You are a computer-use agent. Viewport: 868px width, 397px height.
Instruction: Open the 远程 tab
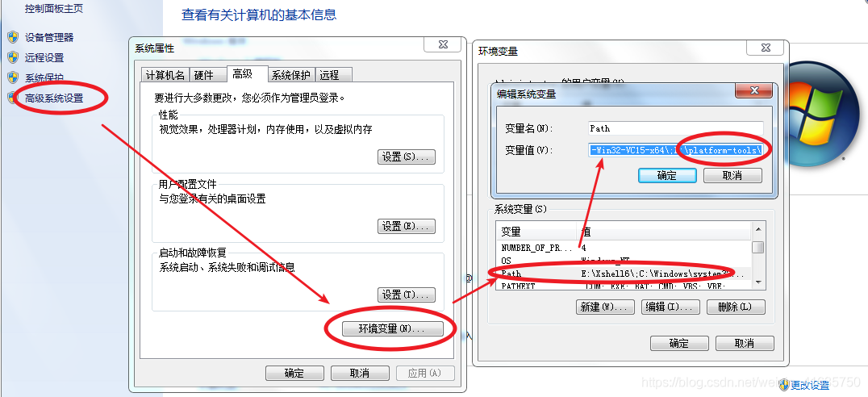(329, 75)
